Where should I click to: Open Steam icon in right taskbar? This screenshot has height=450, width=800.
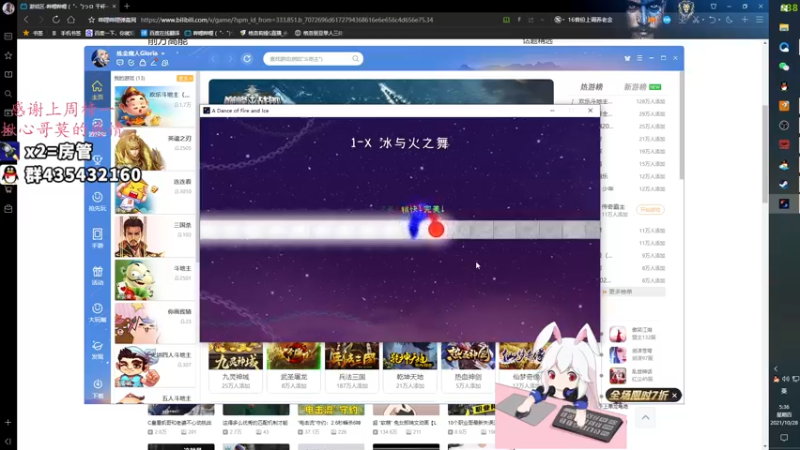click(784, 184)
